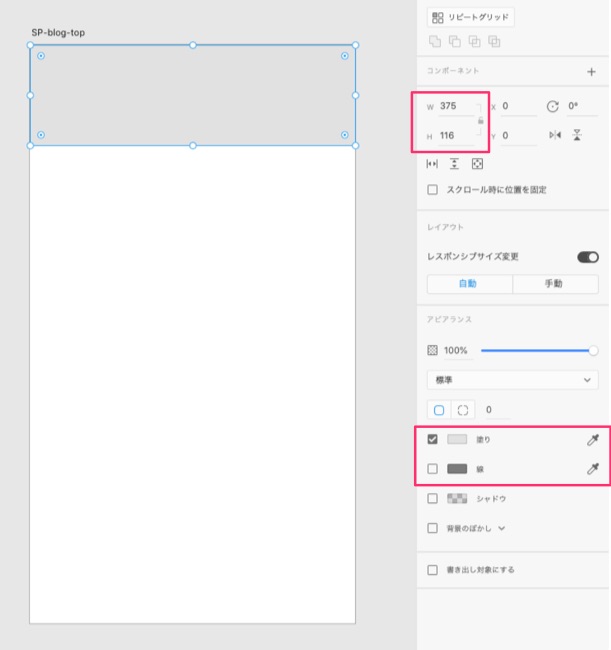The height and width of the screenshot is (650, 611).
Task: Flip the shape horizontally
Action: (x=555, y=135)
